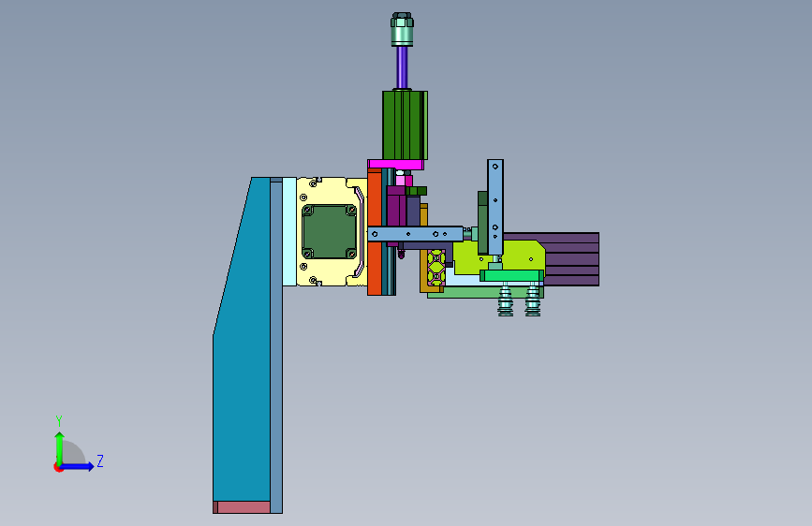
Task: Select the pale yellow motor housing
Action: point(332,231)
